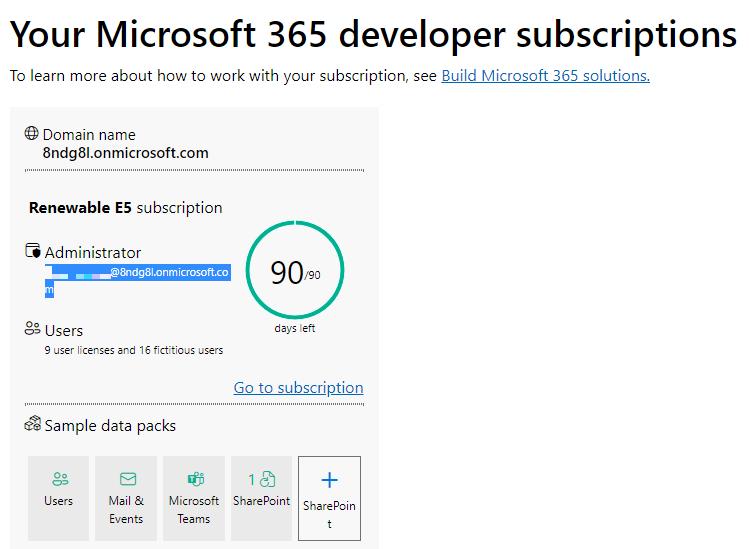Image resolution: width=749 pixels, height=549 pixels.
Task: Click the highlighted administrator email address
Action: click(136, 273)
